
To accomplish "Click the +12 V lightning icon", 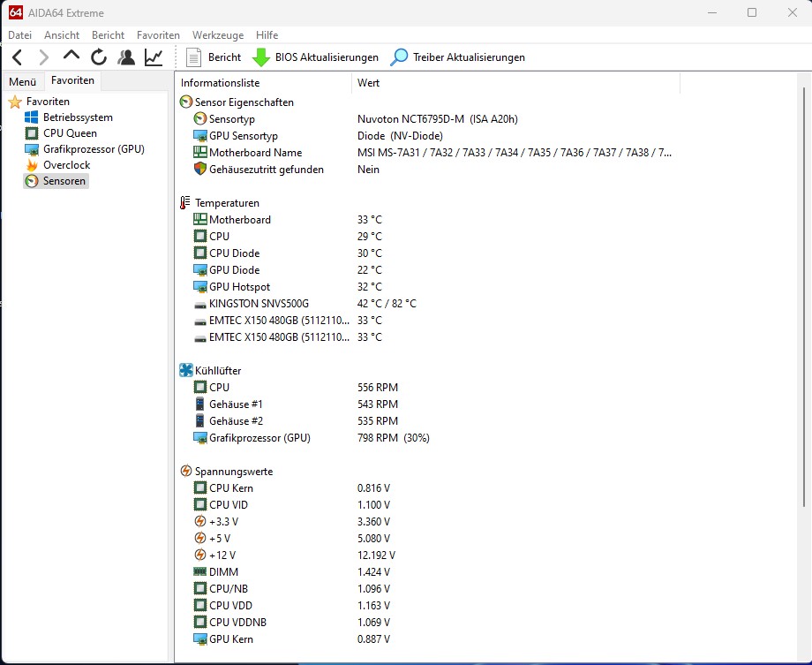I will coord(199,555).
